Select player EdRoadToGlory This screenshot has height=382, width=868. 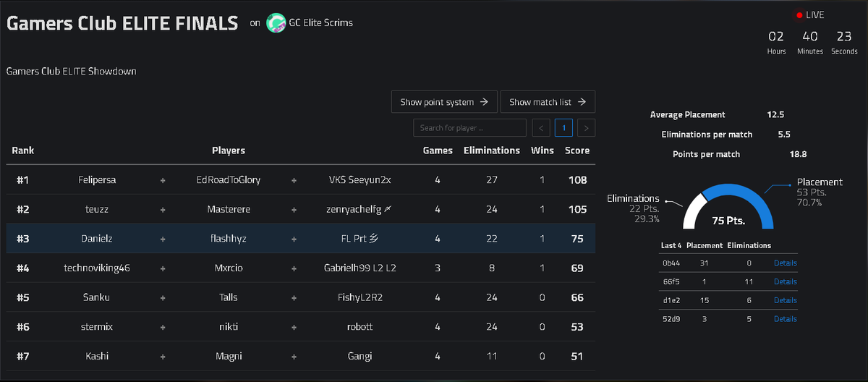click(x=229, y=179)
